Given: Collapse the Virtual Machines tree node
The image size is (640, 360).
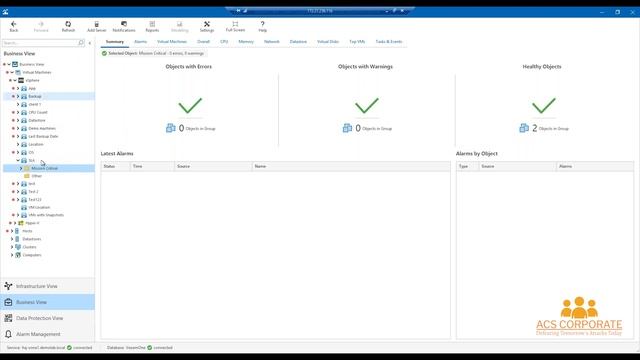Looking at the screenshot, I should [12, 72].
